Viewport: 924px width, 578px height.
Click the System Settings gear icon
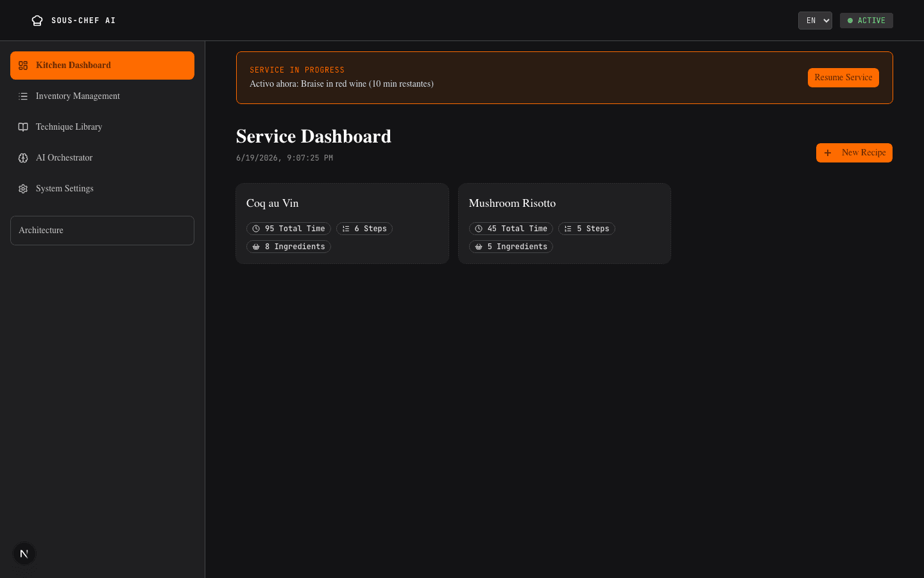23,189
